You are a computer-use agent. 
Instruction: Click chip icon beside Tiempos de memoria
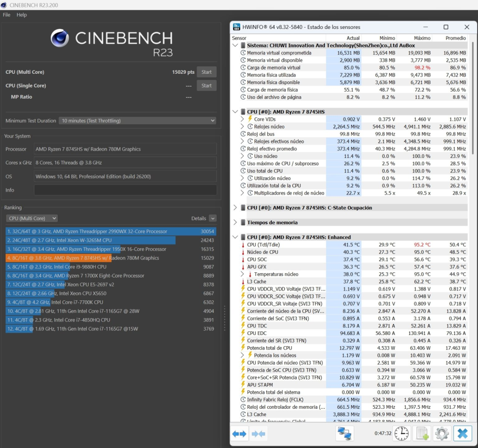click(x=243, y=222)
